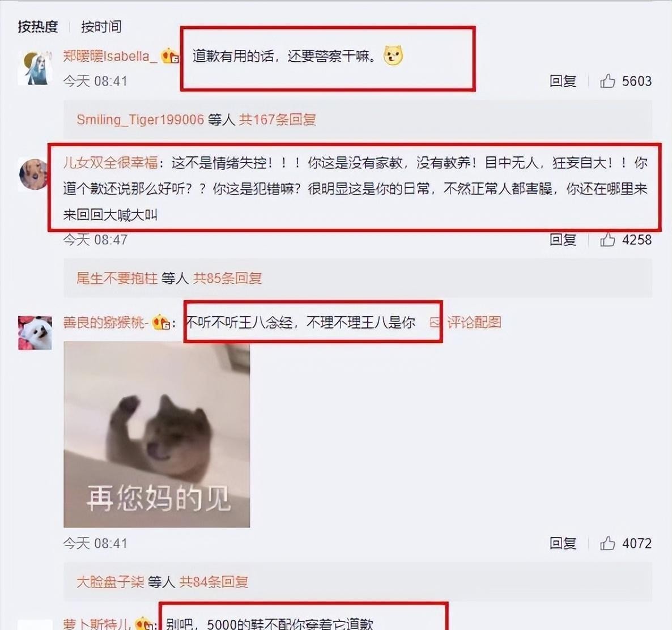Click the doge emoji in first comment
Screen dimensions: 672x630
point(393,56)
